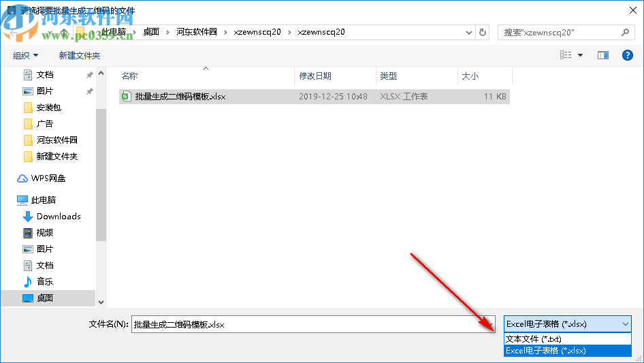
Task: Click the 文件名 input field
Action: coord(313,324)
